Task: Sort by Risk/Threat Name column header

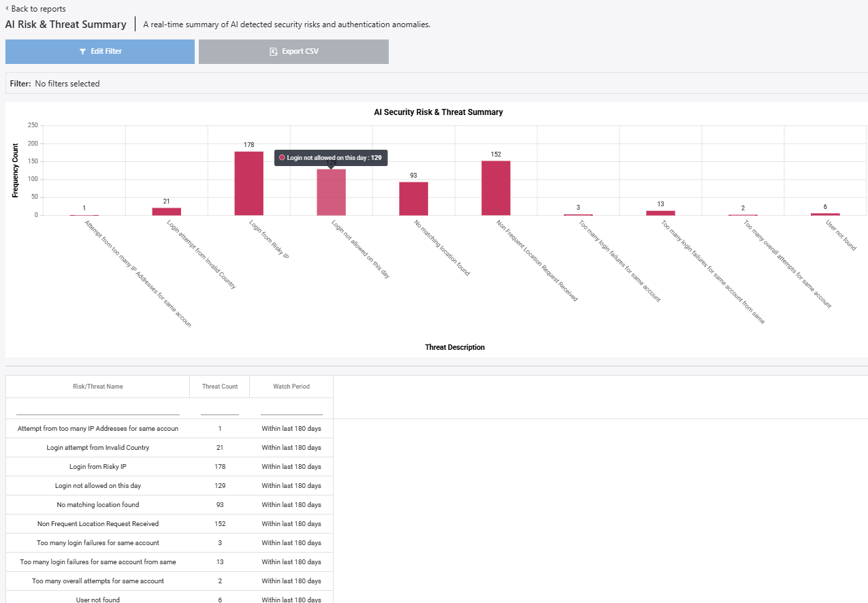Action: [x=98, y=387]
